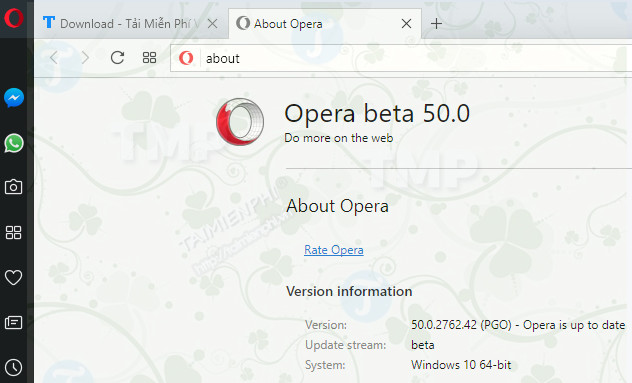Close the About Opera tab
Screen dimensions: 632x383
(x=406, y=24)
